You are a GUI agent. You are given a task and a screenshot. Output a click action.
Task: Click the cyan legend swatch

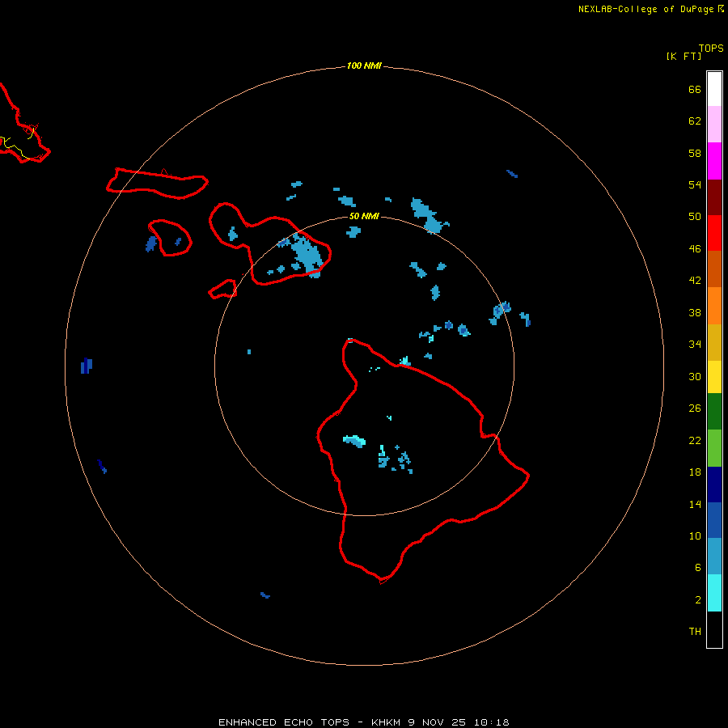click(x=714, y=593)
